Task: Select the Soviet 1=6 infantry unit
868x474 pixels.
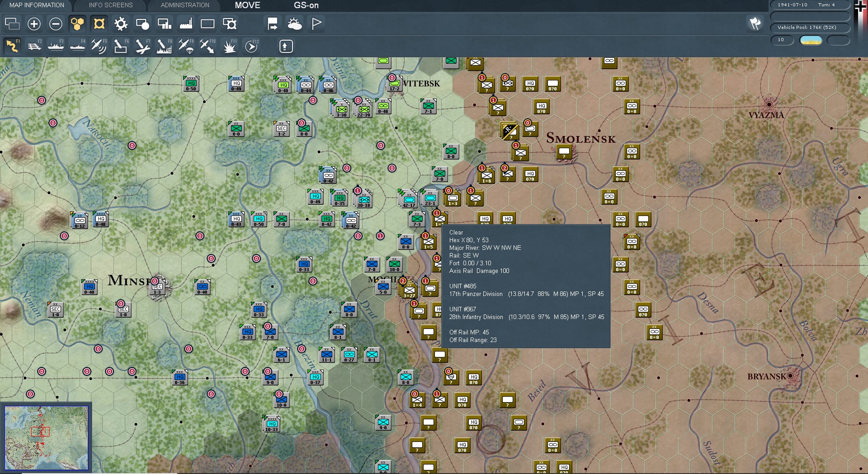Action: [x=486, y=175]
